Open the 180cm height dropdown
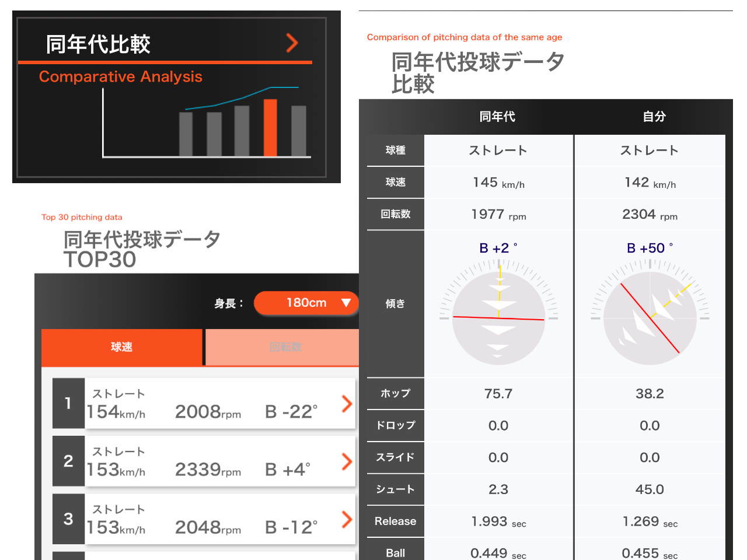 [306, 303]
